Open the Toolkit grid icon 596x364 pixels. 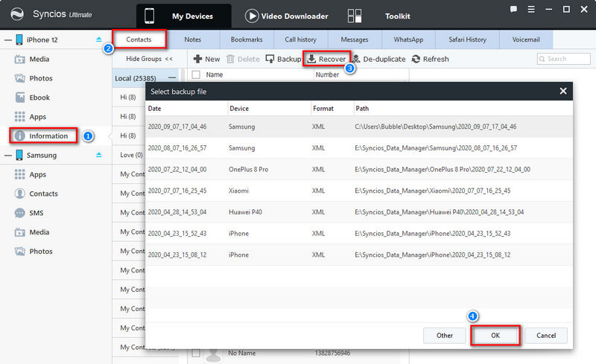coord(355,16)
